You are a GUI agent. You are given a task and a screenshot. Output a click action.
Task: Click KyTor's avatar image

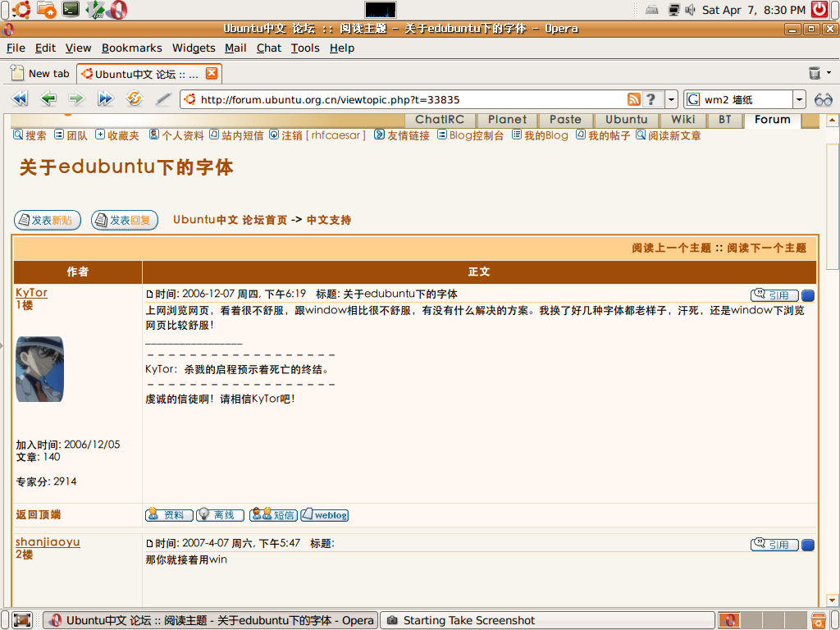coord(39,369)
